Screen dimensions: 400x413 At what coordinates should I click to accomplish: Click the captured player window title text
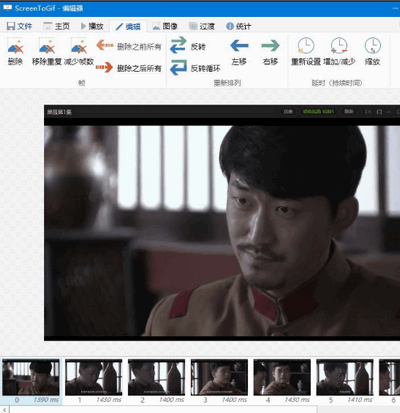coord(59,112)
